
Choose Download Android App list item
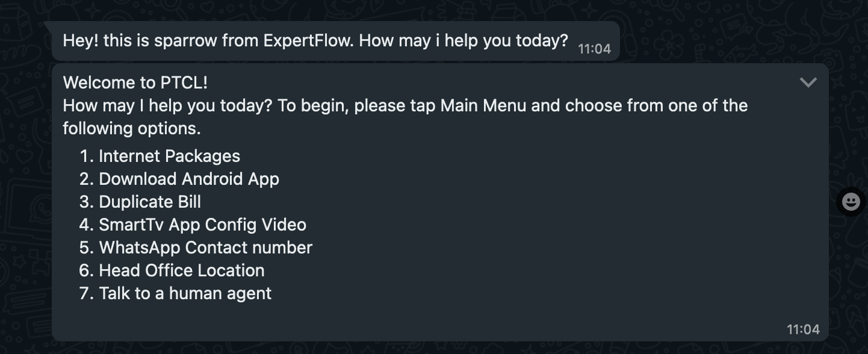point(188,179)
